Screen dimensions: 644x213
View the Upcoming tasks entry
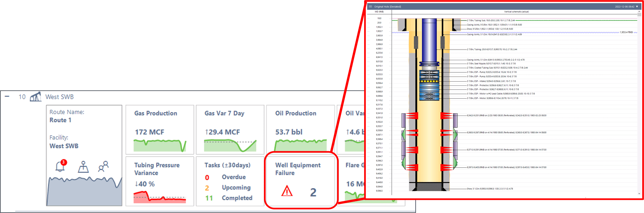pos(236,187)
